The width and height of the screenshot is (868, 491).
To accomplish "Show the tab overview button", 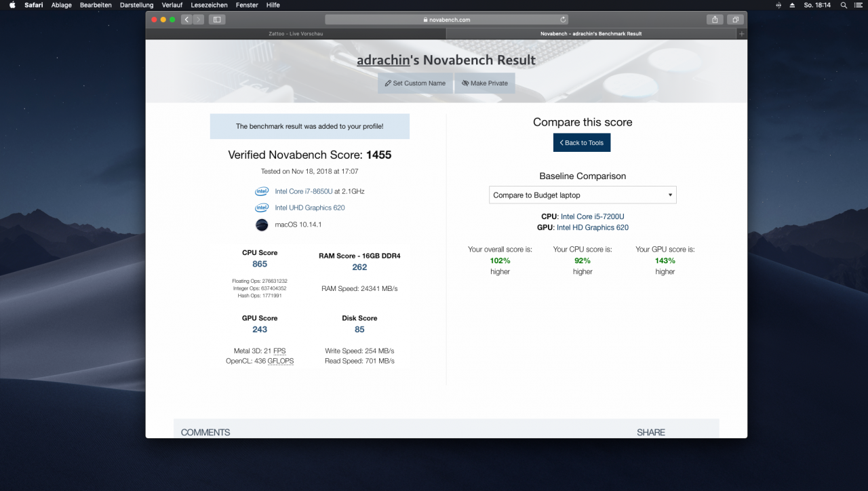I will pos(735,20).
